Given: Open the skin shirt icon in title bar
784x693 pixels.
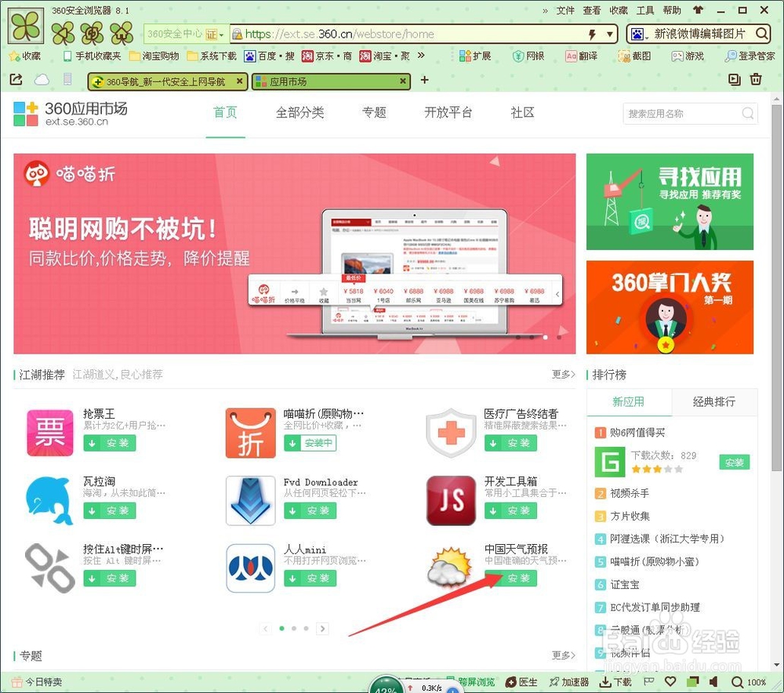Looking at the screenshot, I should (x=698, y=10).
